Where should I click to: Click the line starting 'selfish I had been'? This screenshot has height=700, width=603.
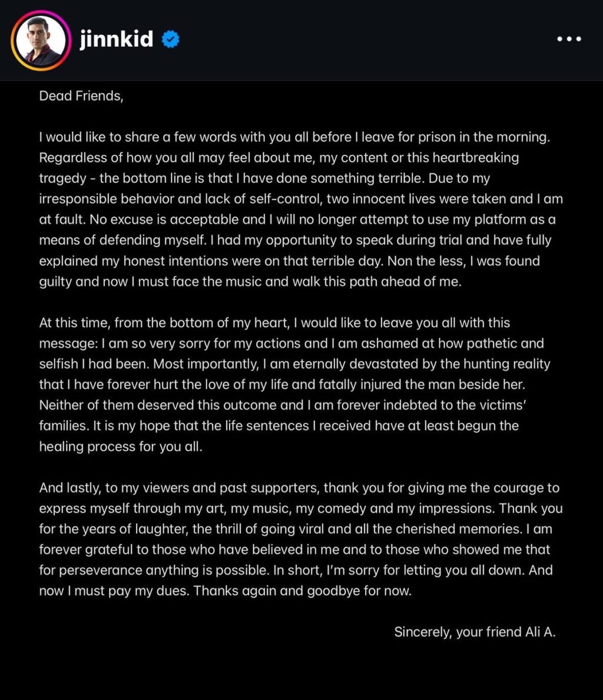coord(294,364)
